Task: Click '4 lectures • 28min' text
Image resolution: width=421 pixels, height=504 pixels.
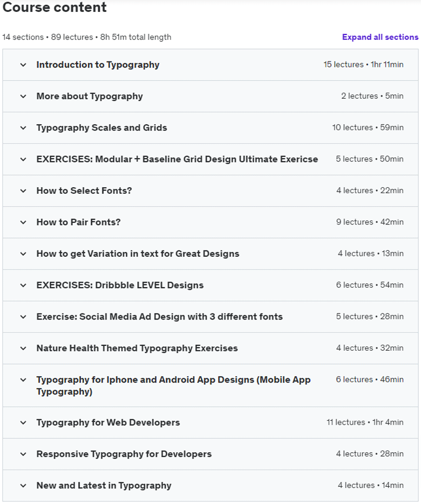Action: click(370, 454)
